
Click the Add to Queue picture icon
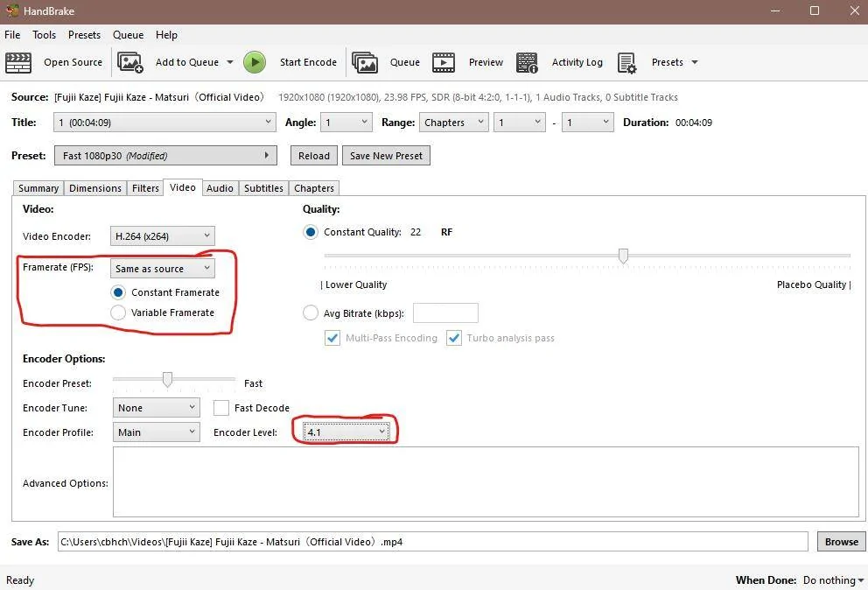tap(130, 63)
